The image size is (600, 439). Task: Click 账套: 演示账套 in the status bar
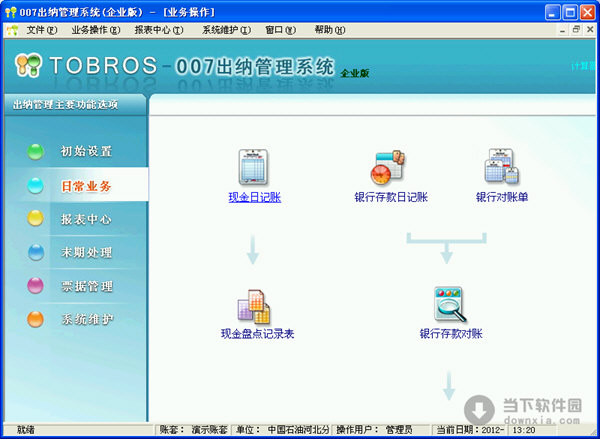click(193, 429)
